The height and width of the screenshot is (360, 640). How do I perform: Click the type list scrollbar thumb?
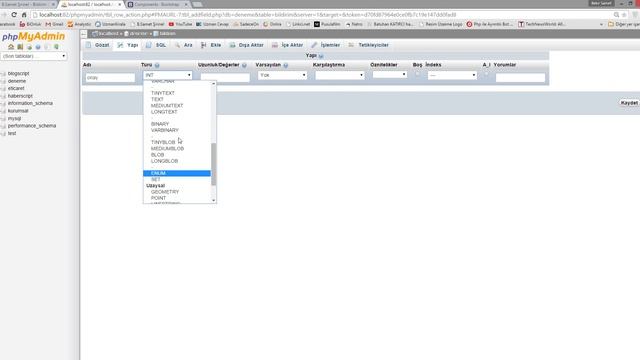pos(213,164)
